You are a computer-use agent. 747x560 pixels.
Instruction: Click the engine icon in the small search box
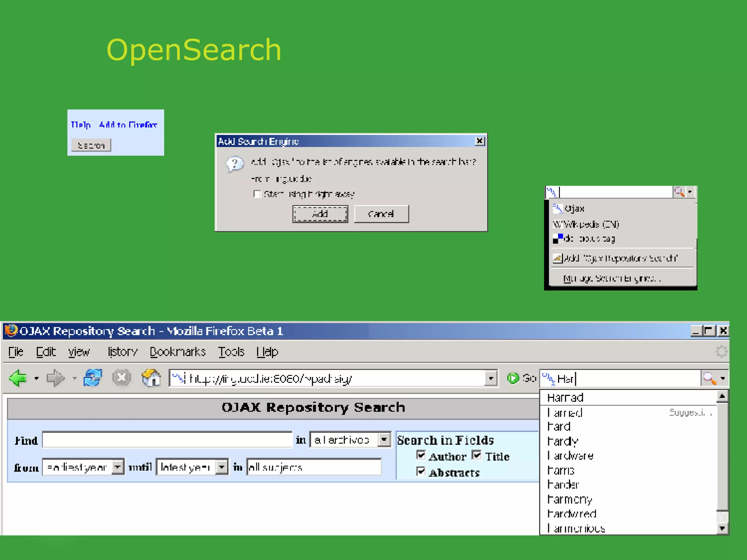[x=551, y=192]
